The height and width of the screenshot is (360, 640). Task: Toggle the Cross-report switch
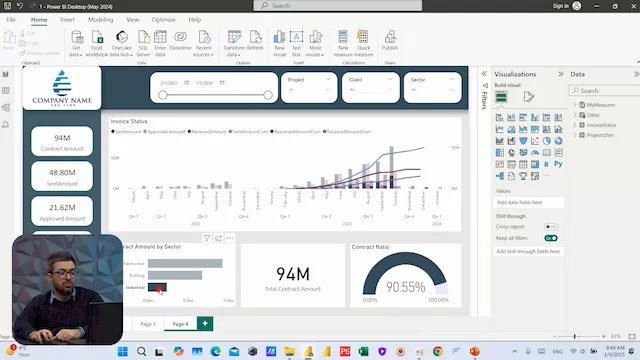click(x=551, y=227)
